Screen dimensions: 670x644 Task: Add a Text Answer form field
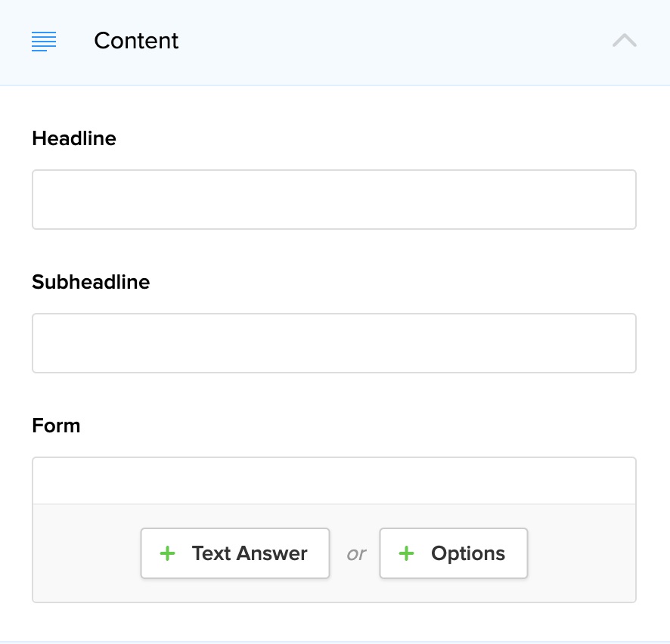pos(235,553)
